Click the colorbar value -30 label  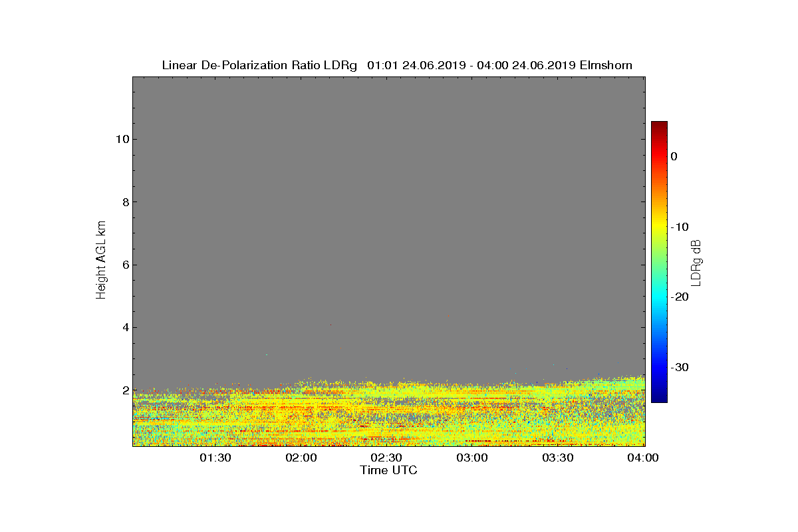coord(679,367)
